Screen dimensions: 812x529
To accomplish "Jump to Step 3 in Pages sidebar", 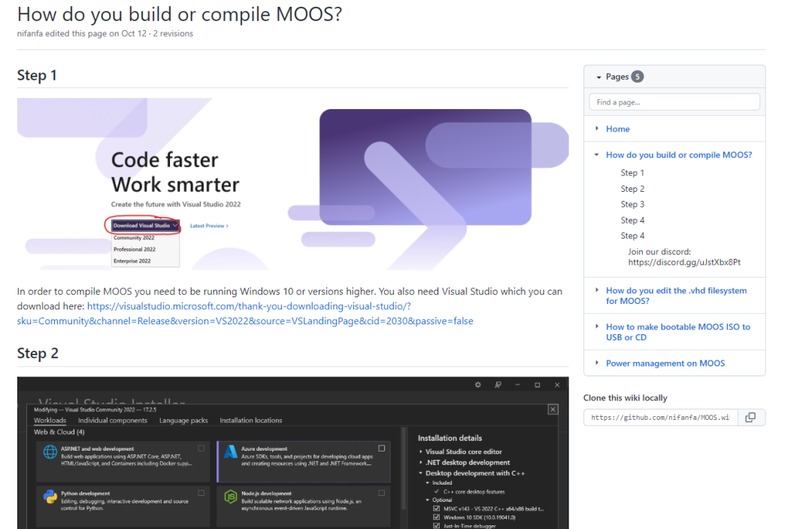I will [632, 205].
